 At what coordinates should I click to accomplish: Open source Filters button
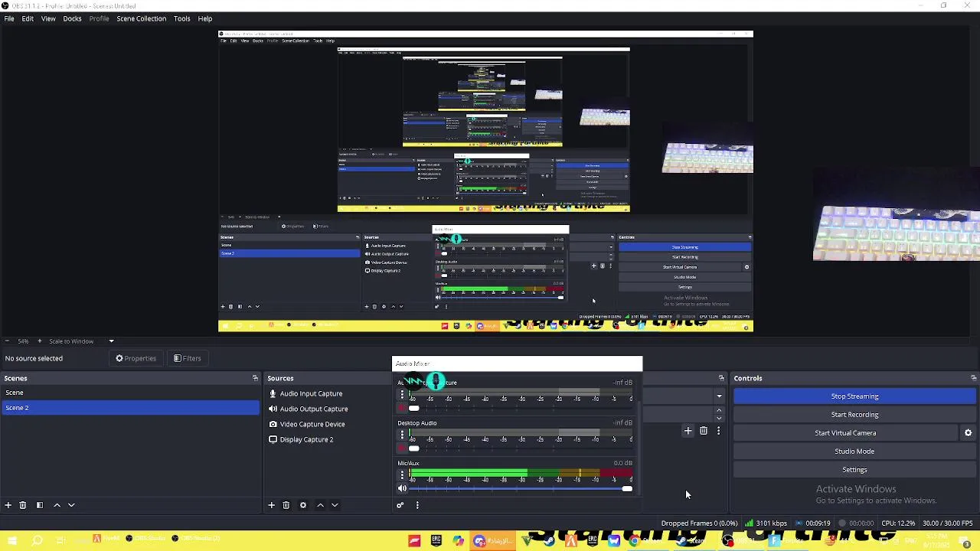pos(187,358)
